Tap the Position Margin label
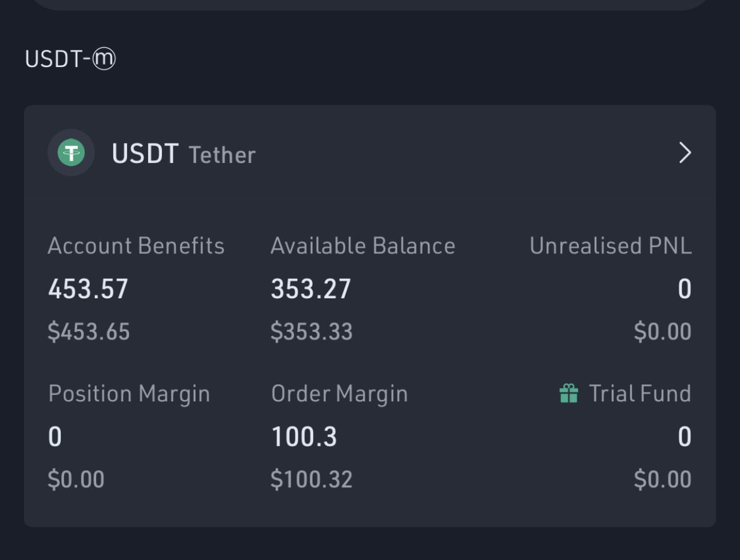Viewport: 740px width, 560px height. click(129, 394)
